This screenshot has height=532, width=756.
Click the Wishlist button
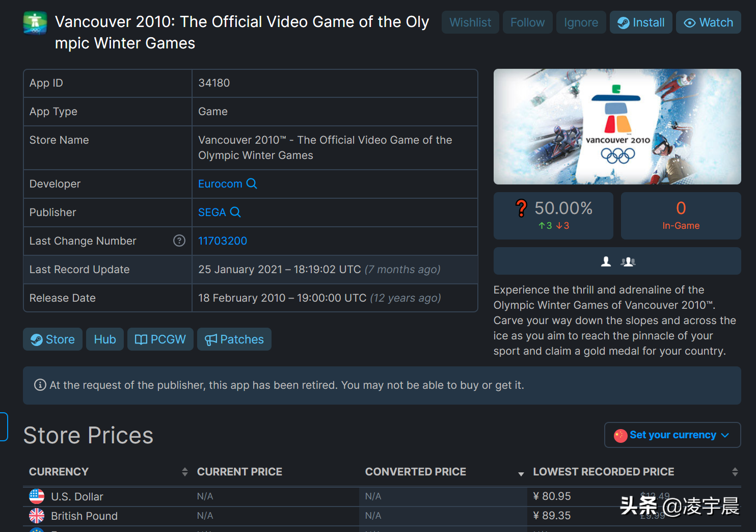[x=470, y=22]
